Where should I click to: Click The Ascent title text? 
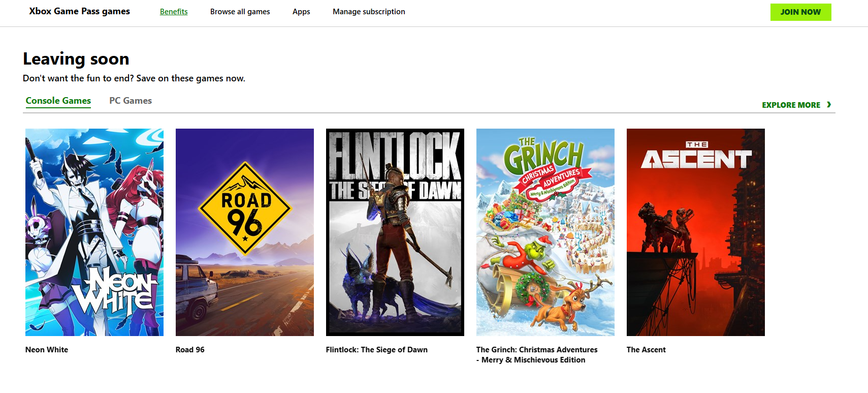646,350
